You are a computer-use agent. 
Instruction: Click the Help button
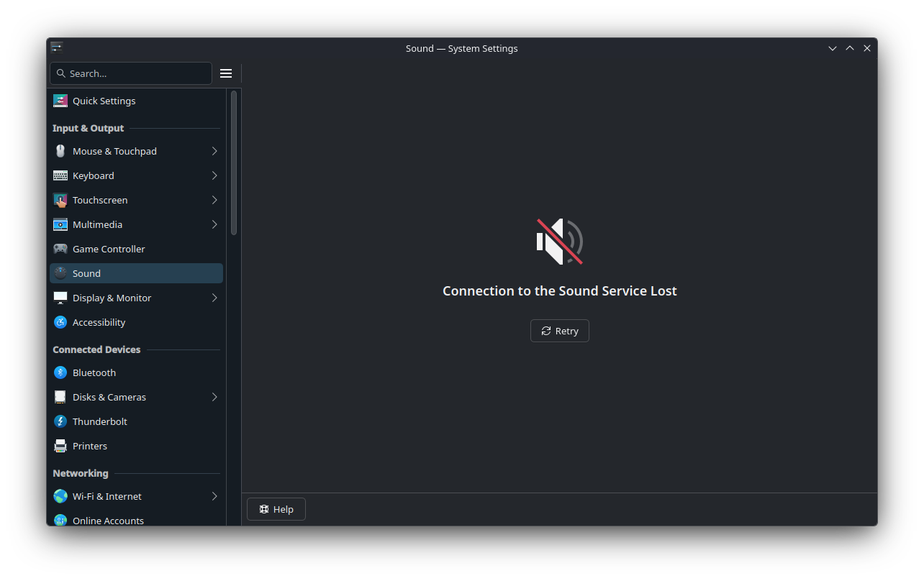click(x=276, y=509)
